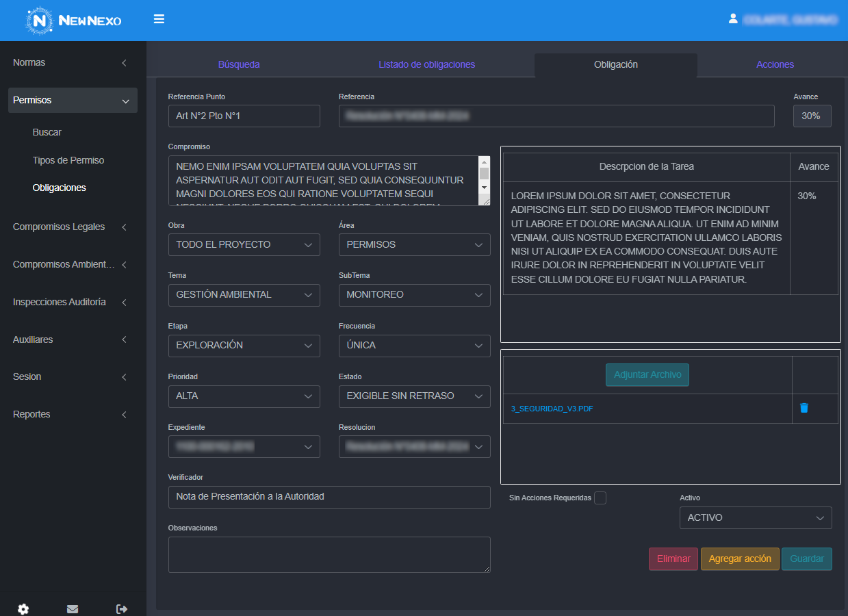Switch to the Búsqueda tab

(239, 64)
